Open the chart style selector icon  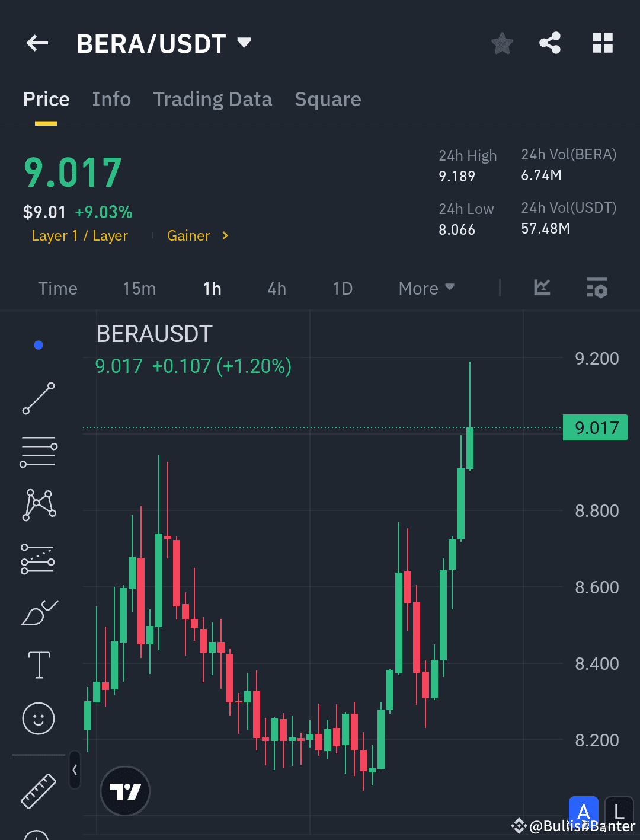(542, 288)
